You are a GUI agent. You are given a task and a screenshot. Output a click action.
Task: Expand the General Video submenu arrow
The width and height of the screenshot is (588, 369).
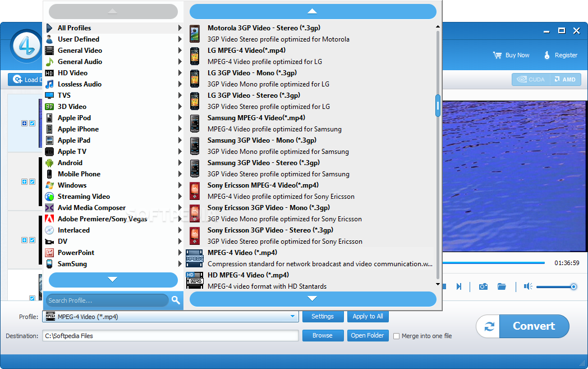coord(180,51)
